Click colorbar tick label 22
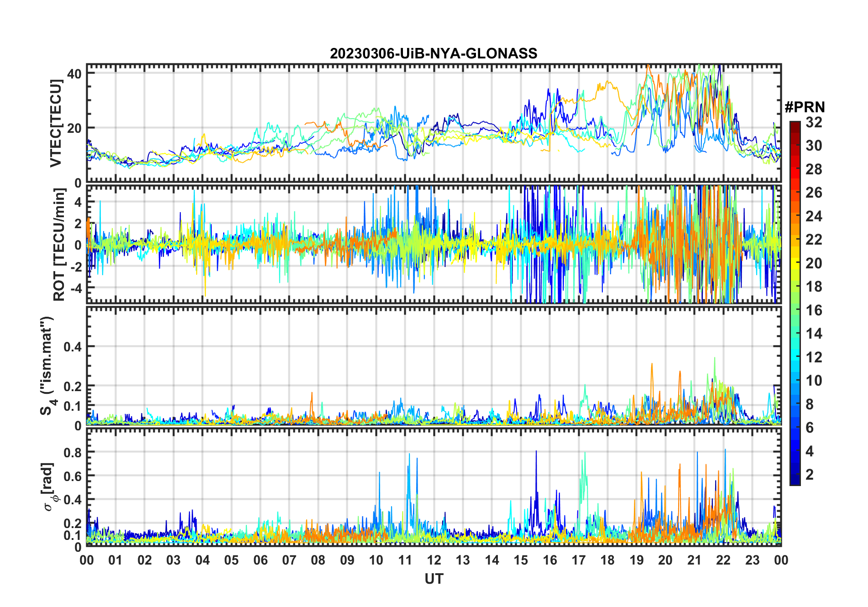Image resolution: width=868 pixels, height=607 pixels. 814,240
